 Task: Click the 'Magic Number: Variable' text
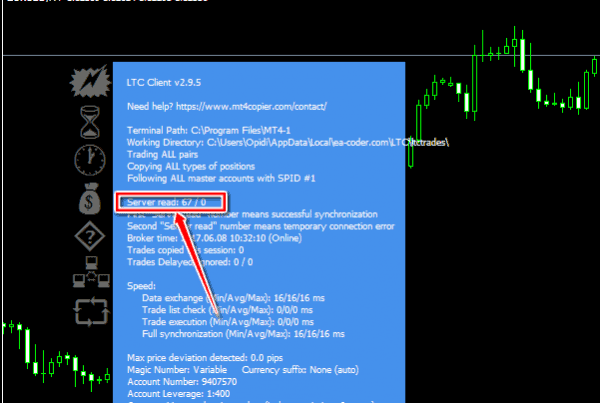[x=177, y=370]
